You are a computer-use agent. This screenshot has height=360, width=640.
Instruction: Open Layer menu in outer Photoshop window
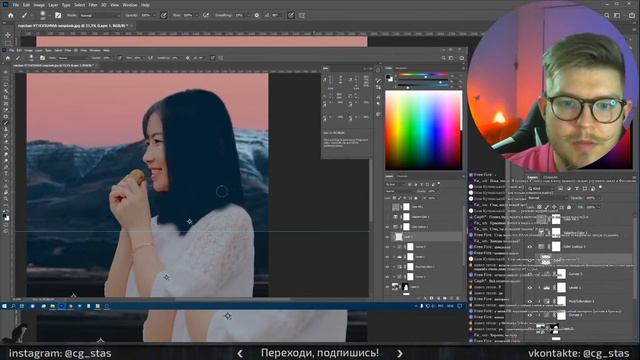coord(53,5)
